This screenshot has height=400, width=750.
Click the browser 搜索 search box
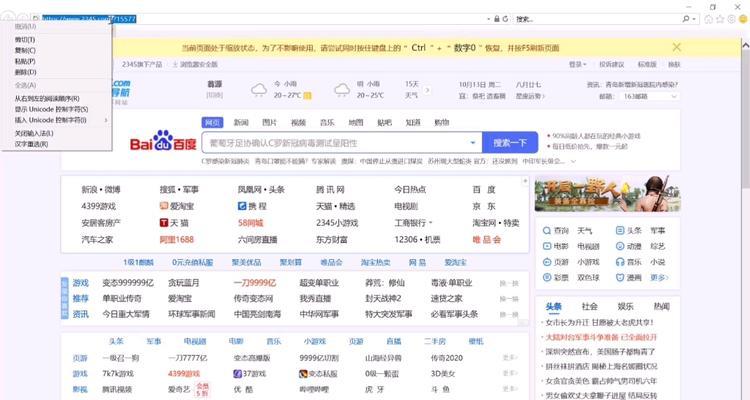pos(596,19)
